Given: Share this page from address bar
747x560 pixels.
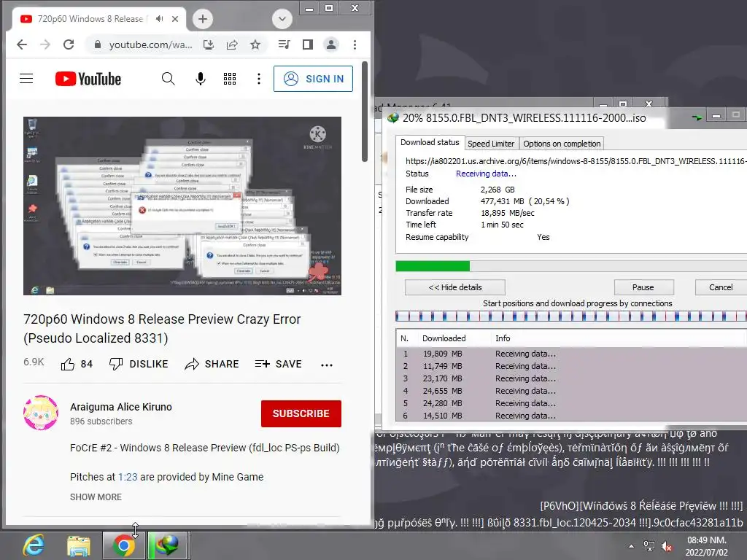Looking at the screenshot, I should point(232,44).
